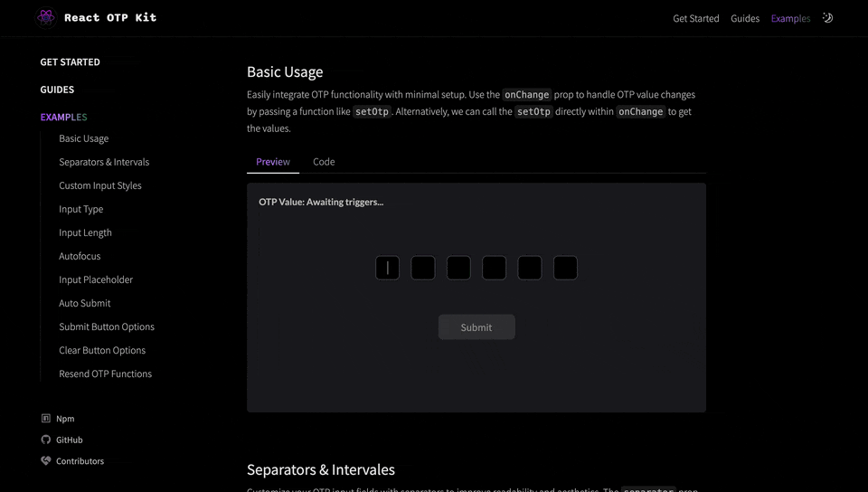
Task: Focus the sixth OTP digit box
Action: [565, 268]
